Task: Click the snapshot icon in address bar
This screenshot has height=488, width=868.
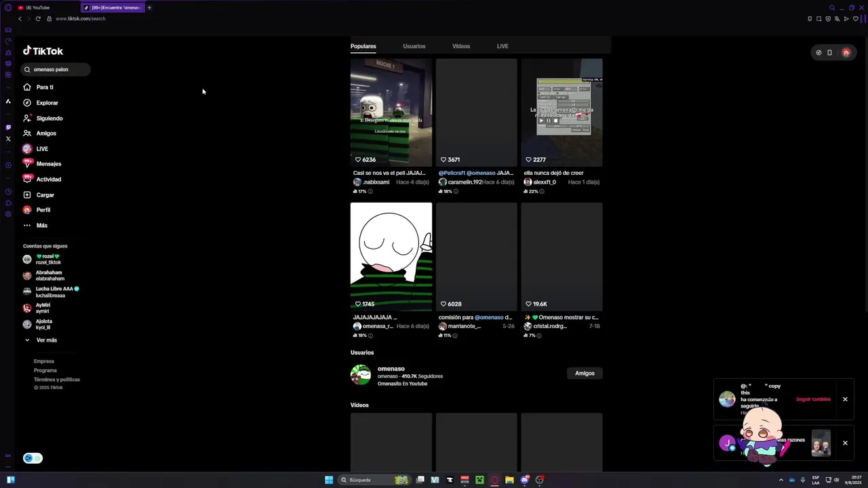Action: [818, 18]
